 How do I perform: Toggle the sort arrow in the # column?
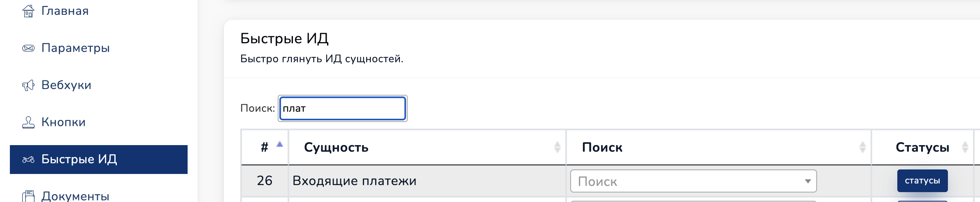tap(280, 145)
